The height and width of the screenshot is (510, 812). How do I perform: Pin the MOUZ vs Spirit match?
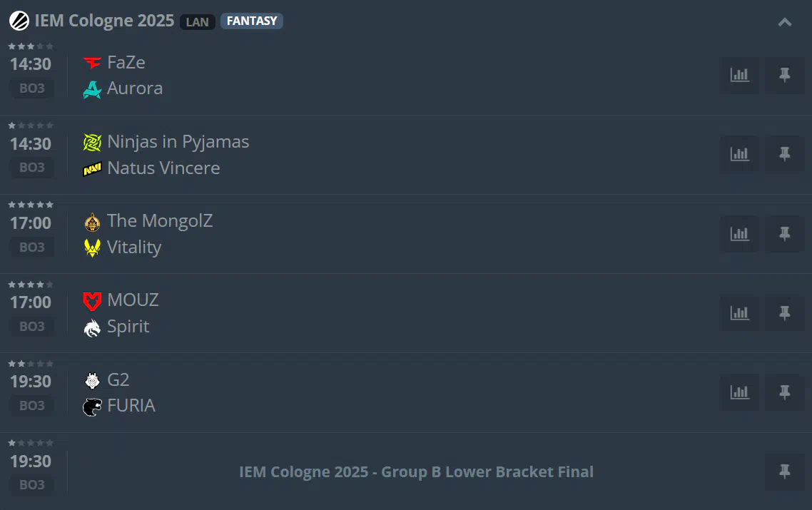785,313
